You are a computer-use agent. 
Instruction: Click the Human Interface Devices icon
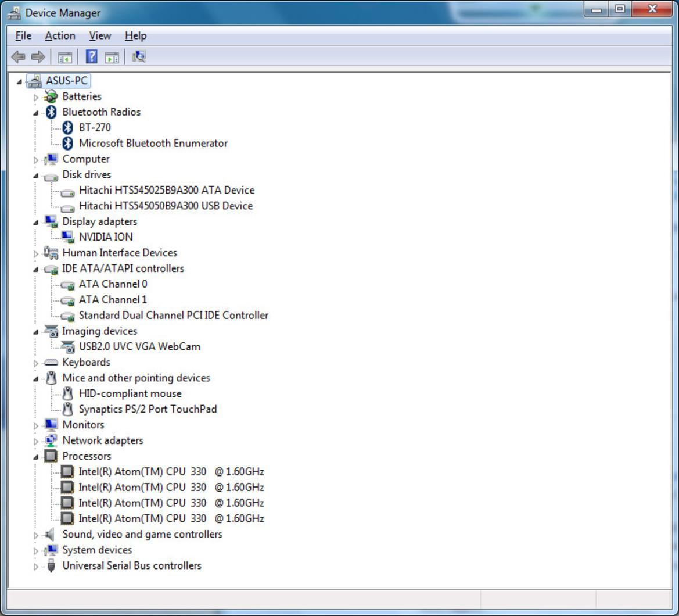click(51, 253)
